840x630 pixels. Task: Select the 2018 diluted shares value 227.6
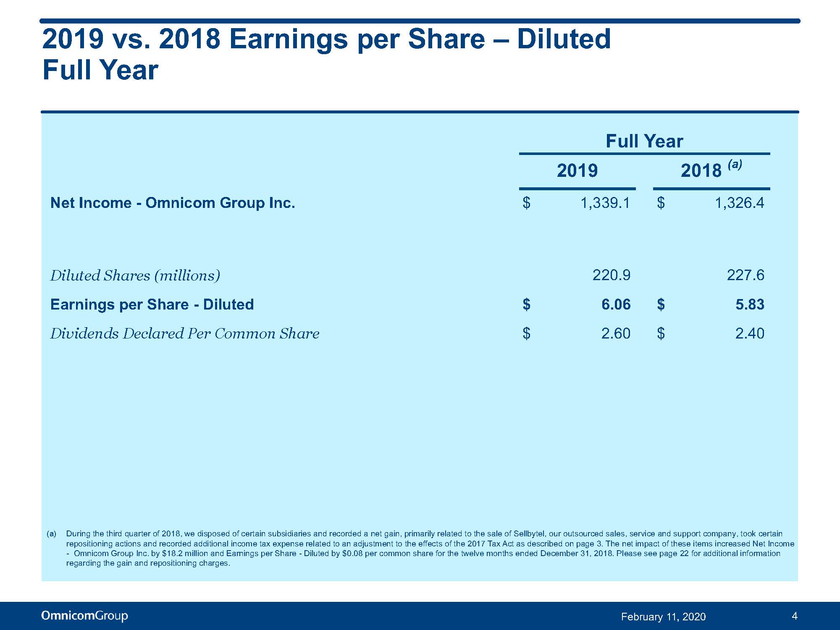point(745,275)
